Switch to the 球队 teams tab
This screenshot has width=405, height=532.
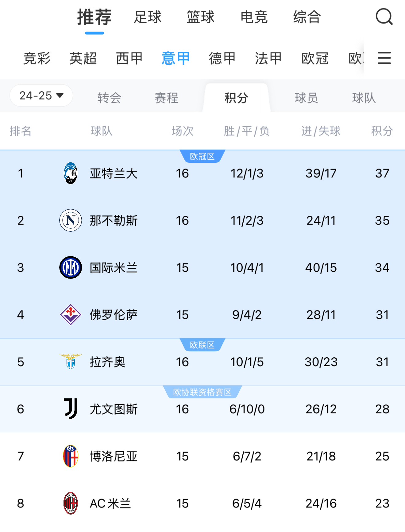click(x=364, y=98)
